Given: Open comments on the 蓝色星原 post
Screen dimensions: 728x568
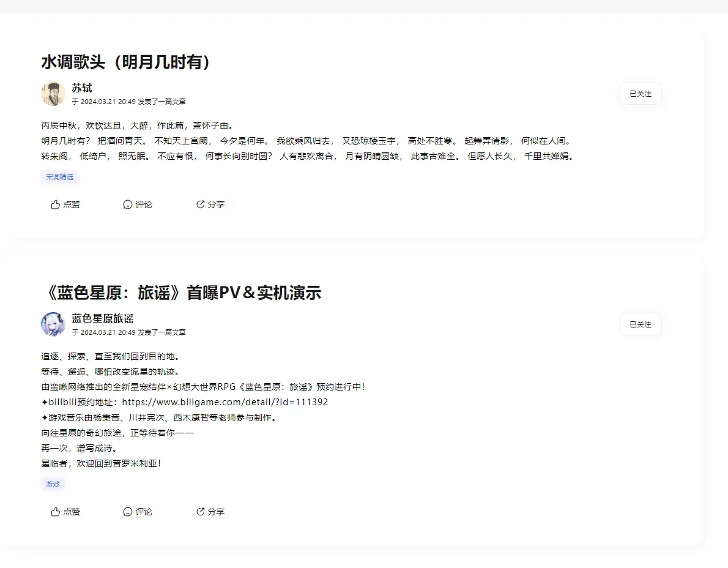Looking at the screenshot, I should coord(138,511).
